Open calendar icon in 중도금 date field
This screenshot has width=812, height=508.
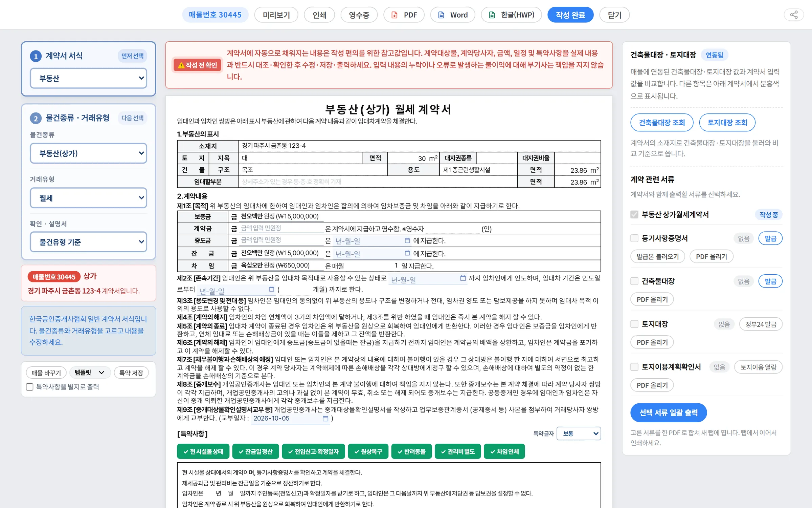407,241
